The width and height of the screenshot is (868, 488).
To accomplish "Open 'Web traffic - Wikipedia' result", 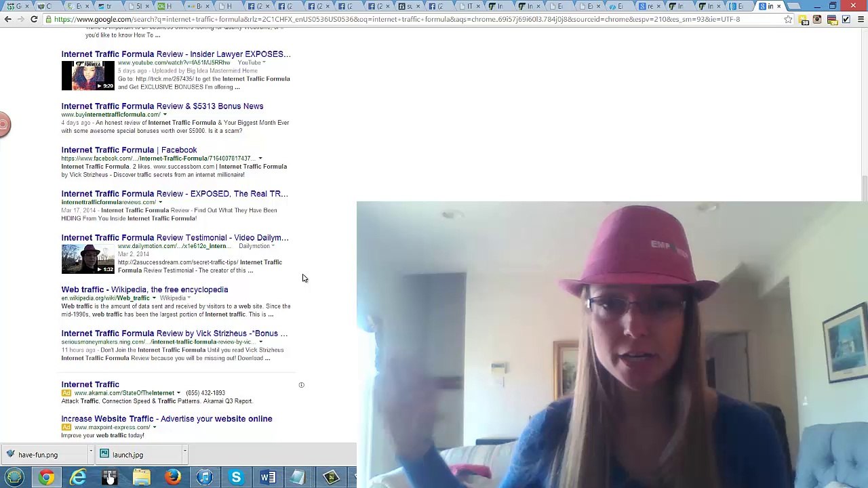I will (145, 289).
